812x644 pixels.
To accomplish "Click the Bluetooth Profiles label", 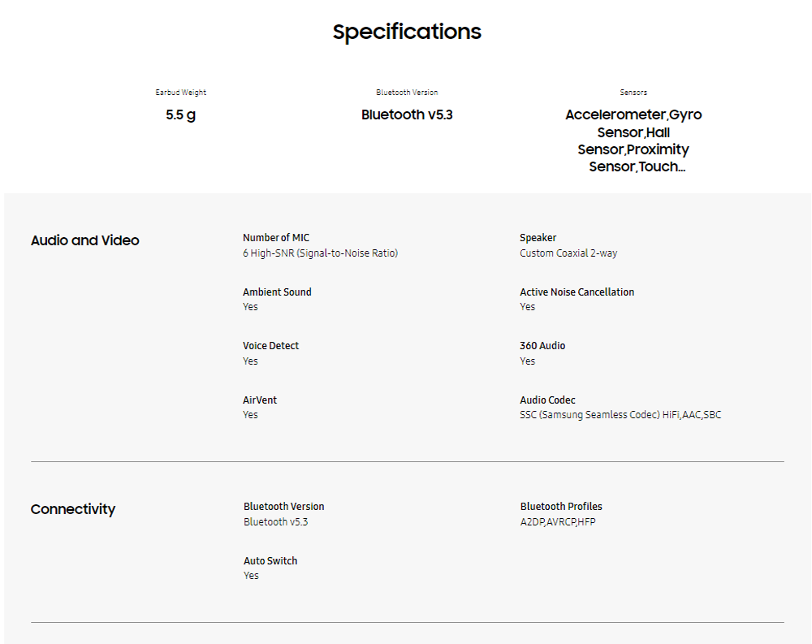I will tap(561, 506).
